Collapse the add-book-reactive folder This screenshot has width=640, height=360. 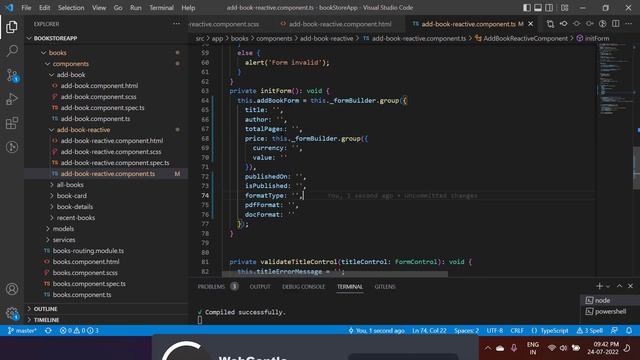coord(83,130)
